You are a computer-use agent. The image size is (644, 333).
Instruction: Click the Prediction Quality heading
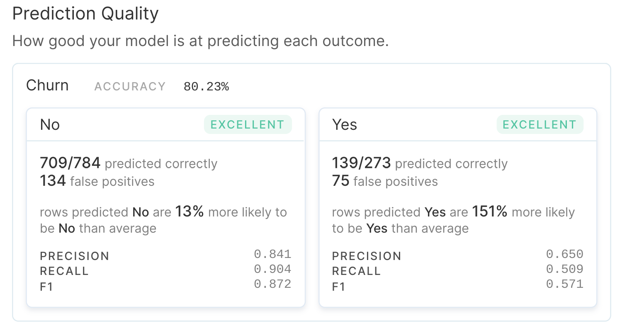point(85,14)
